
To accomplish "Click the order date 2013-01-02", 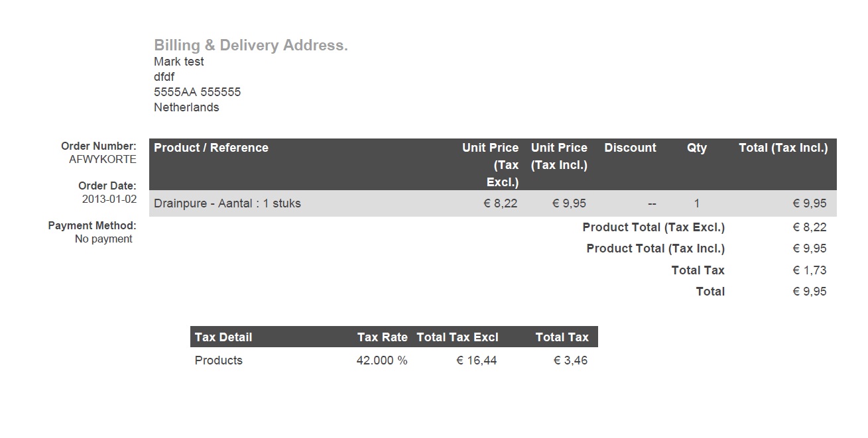I will (109, 199).
